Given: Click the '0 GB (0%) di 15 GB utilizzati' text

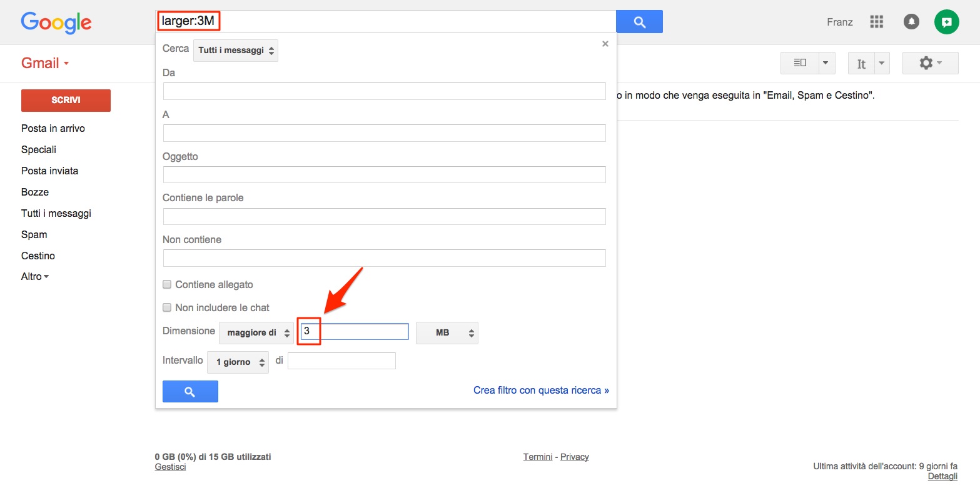Looking at the screenshot, I should pos(213,457).
